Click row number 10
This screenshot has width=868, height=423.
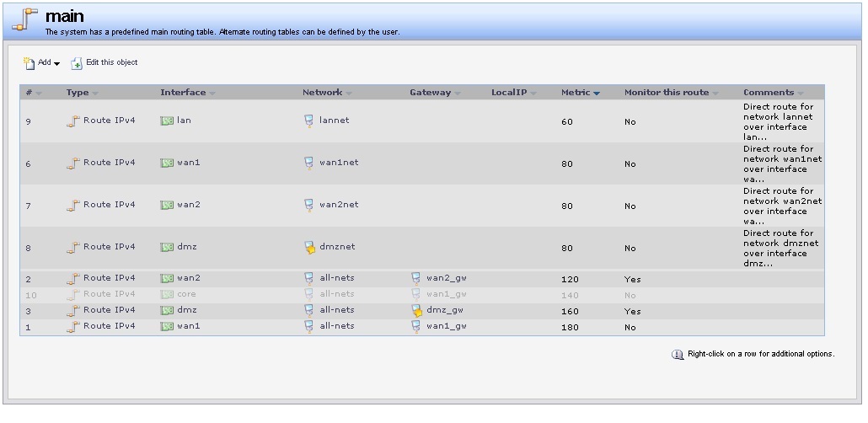[31, 296]
